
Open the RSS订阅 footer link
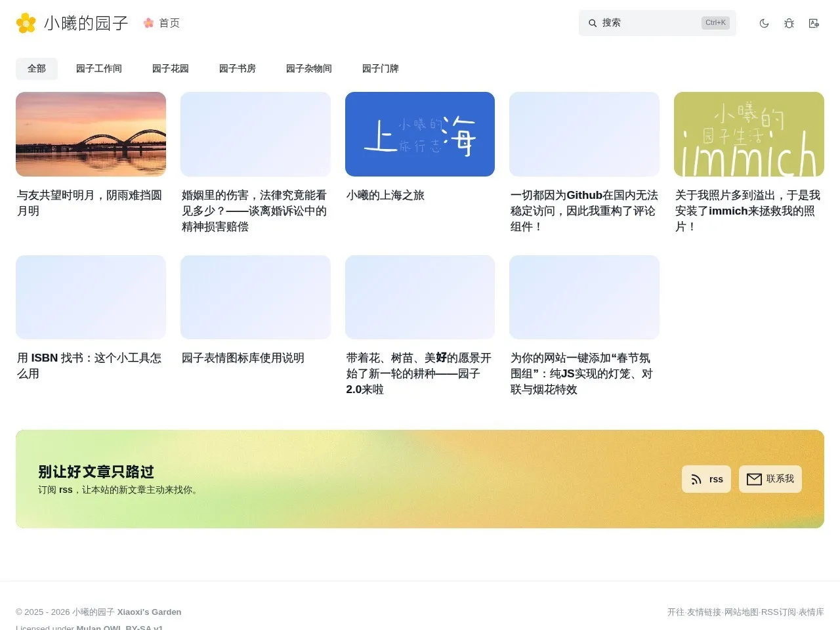[x=778, y=612]
